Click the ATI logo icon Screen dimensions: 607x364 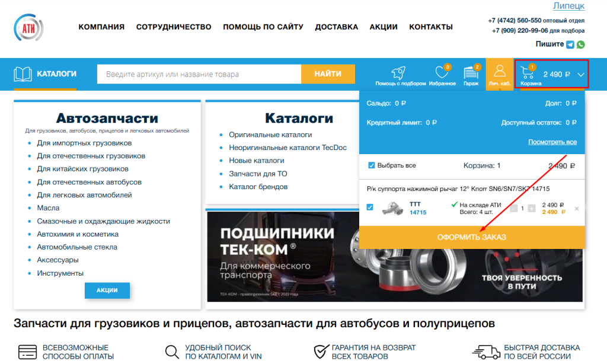[28, 27]
